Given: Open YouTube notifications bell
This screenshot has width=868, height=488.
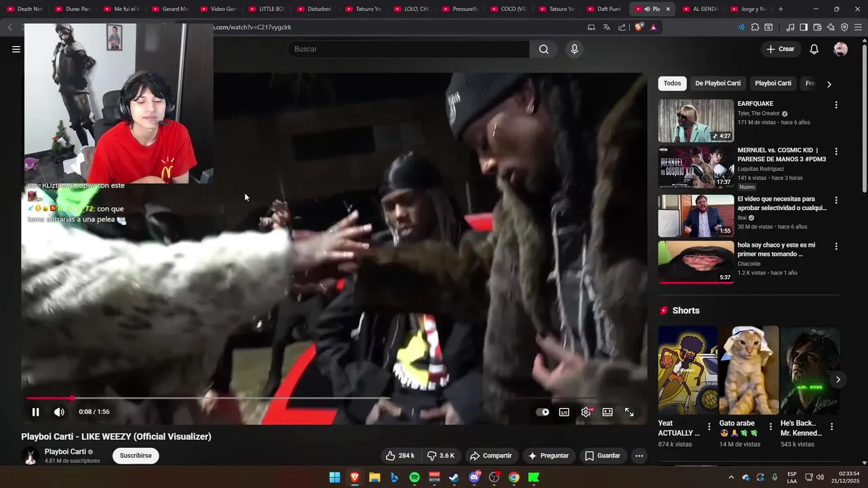Looking at the screenshot, I should (814, 49).
